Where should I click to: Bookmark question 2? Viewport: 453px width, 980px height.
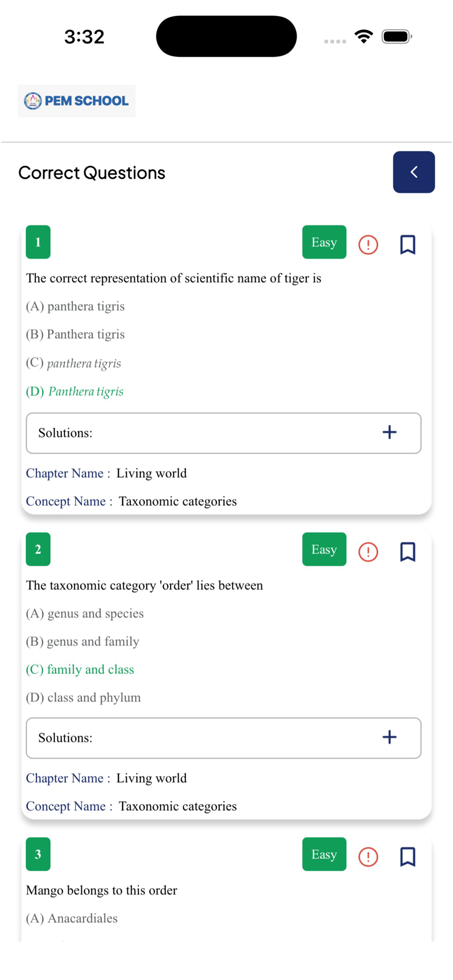point(407,552)
